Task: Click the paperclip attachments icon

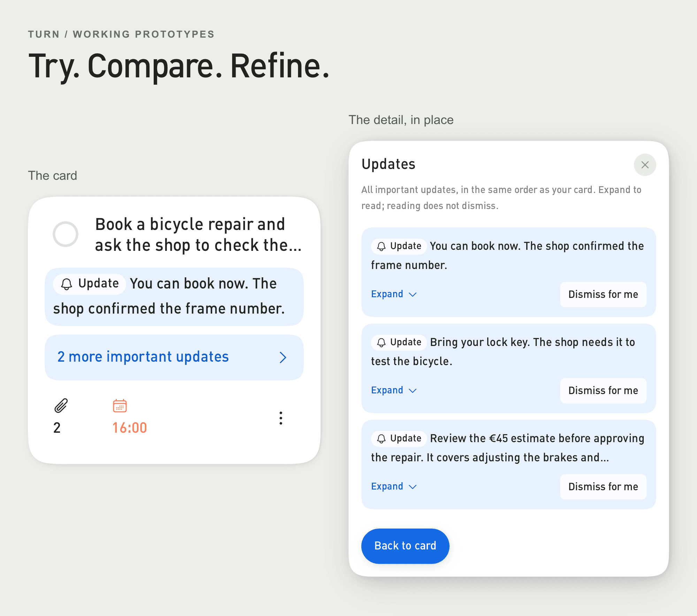Action: (61, 406)
